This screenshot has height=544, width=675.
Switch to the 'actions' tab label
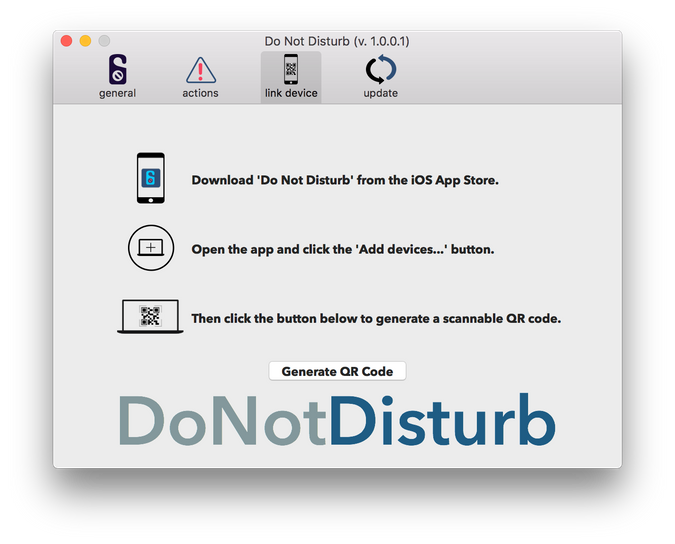(200, 94)
